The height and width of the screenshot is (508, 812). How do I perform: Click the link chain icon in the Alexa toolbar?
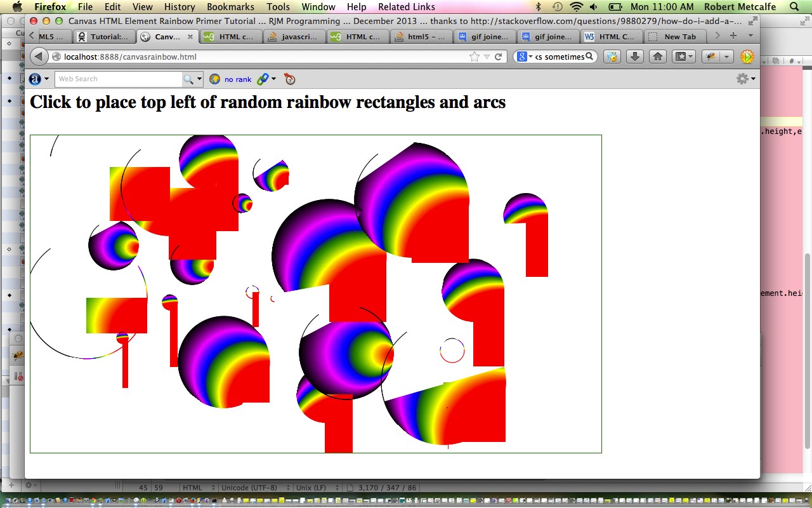pos(263,79)
